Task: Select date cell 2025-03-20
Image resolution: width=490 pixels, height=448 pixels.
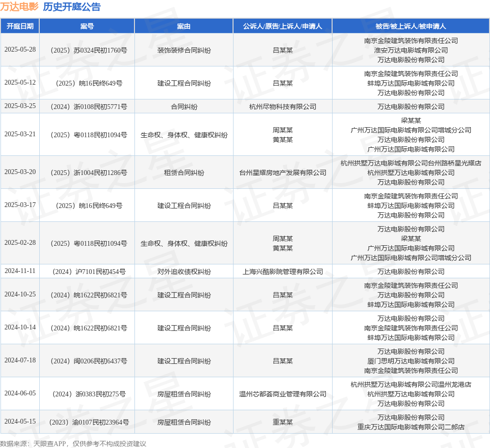Action: [x=20, y=172]
